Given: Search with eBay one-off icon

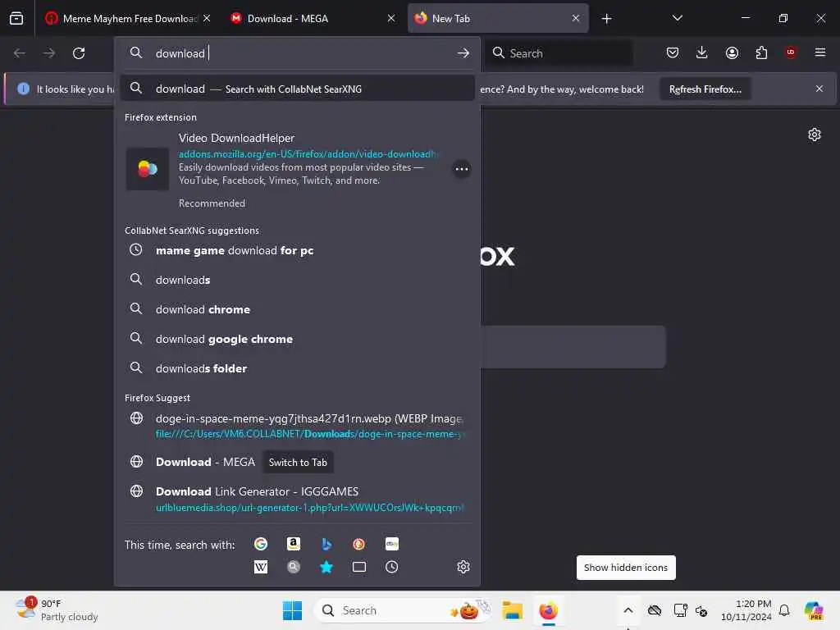Looking at the screenshot, I should (391, 544).
